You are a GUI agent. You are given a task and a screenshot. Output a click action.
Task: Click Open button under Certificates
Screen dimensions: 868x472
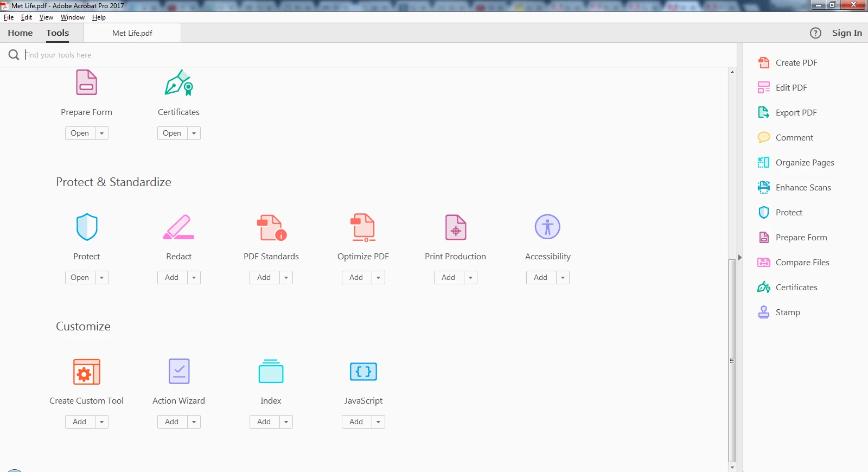[172, 133]
